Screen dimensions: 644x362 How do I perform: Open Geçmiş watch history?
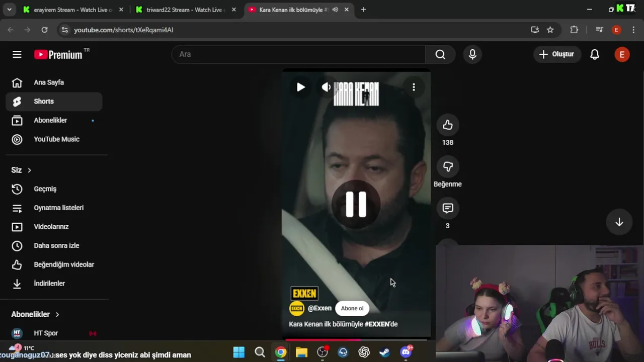tap(54, 189)
